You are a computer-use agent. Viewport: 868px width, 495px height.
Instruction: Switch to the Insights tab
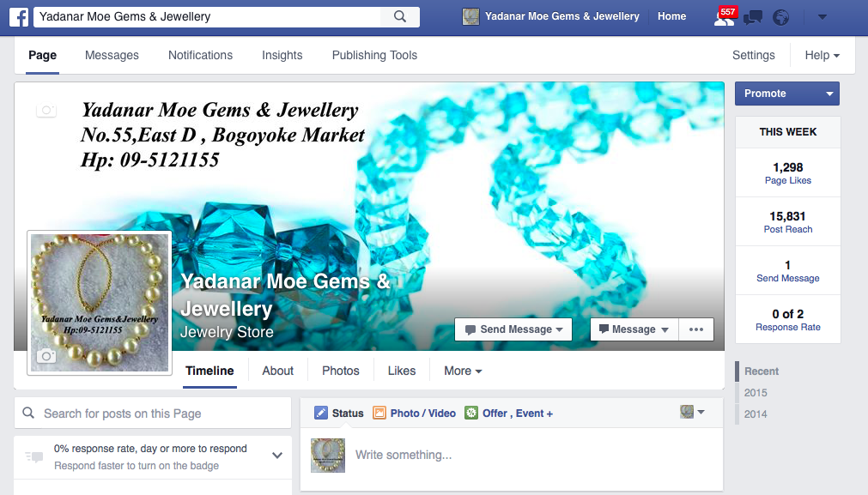click(282, 55)
